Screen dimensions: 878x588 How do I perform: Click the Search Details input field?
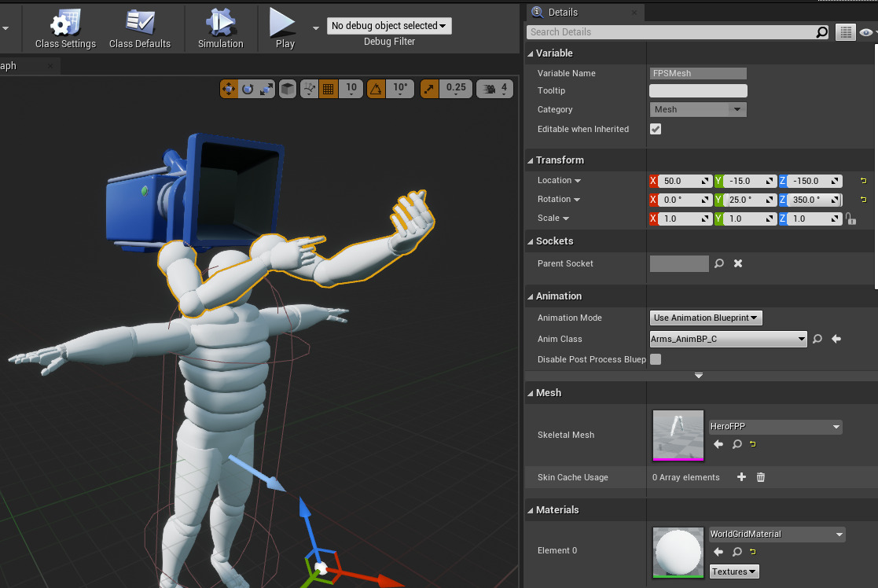670,32
